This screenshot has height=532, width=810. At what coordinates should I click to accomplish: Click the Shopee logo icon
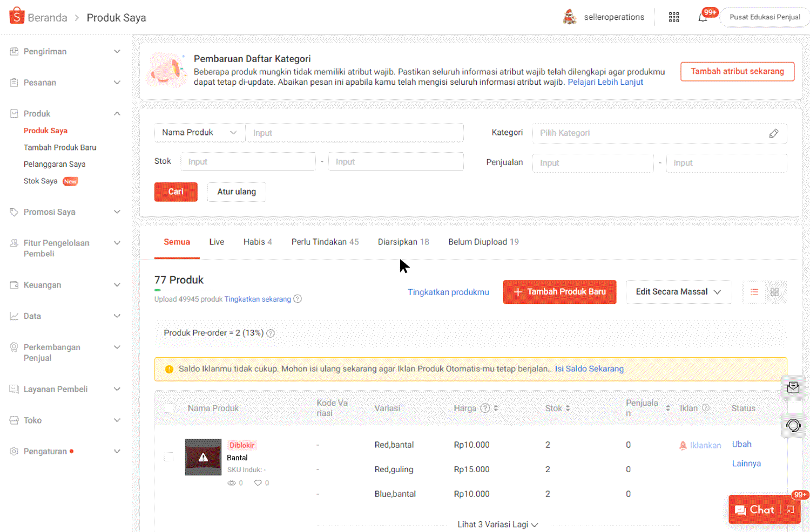click(x=17, y=16)
